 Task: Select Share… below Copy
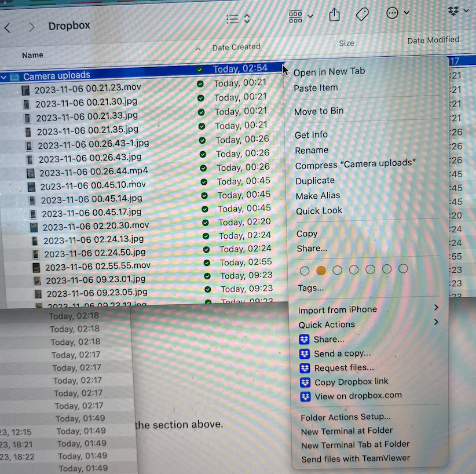[x=312, y=249]
